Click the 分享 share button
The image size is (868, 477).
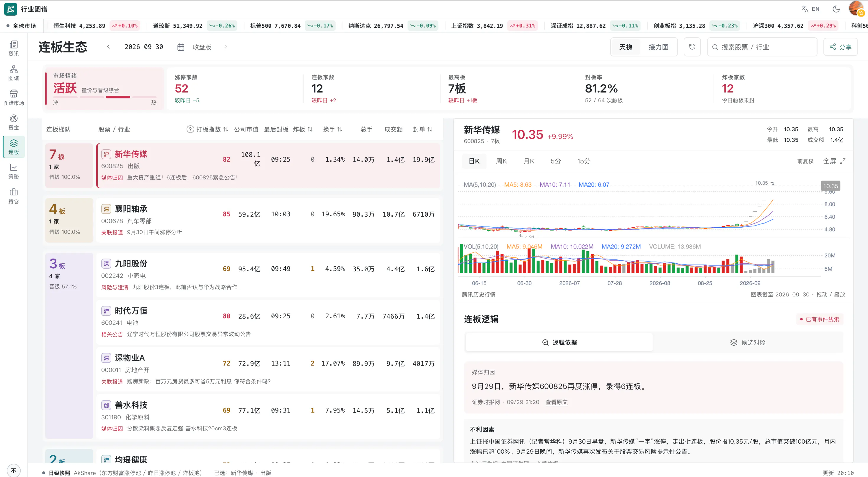(840, 47)
